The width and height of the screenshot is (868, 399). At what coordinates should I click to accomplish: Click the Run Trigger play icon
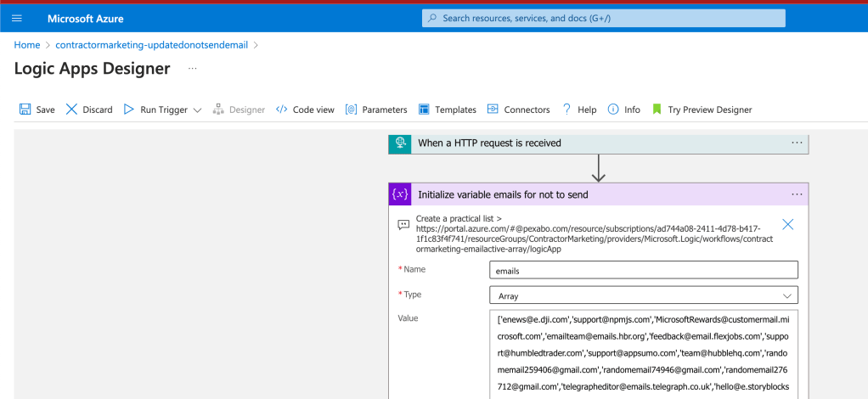pos(129,109)
